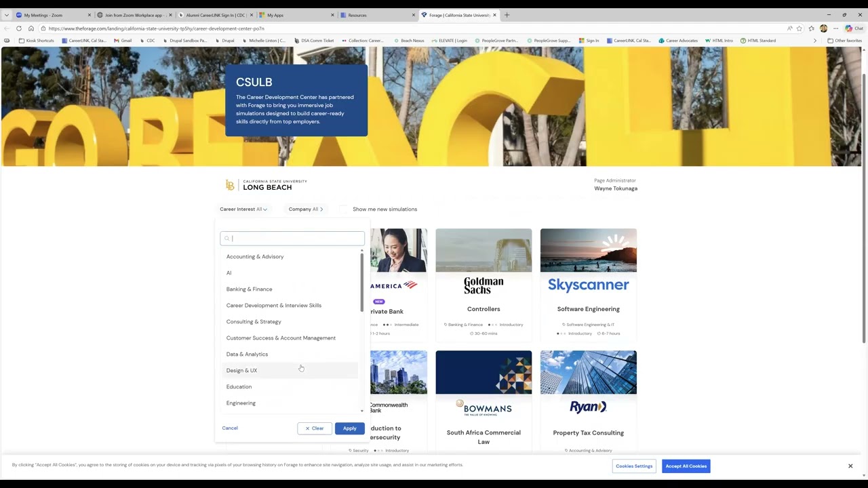
Task: Open the Career Advocates bookmark
Action: 677,41
